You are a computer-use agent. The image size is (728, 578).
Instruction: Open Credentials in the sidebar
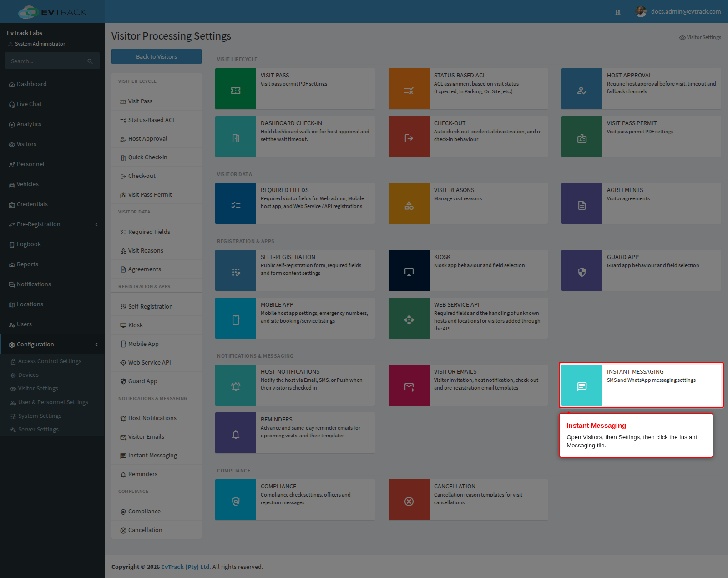(52, 204)
